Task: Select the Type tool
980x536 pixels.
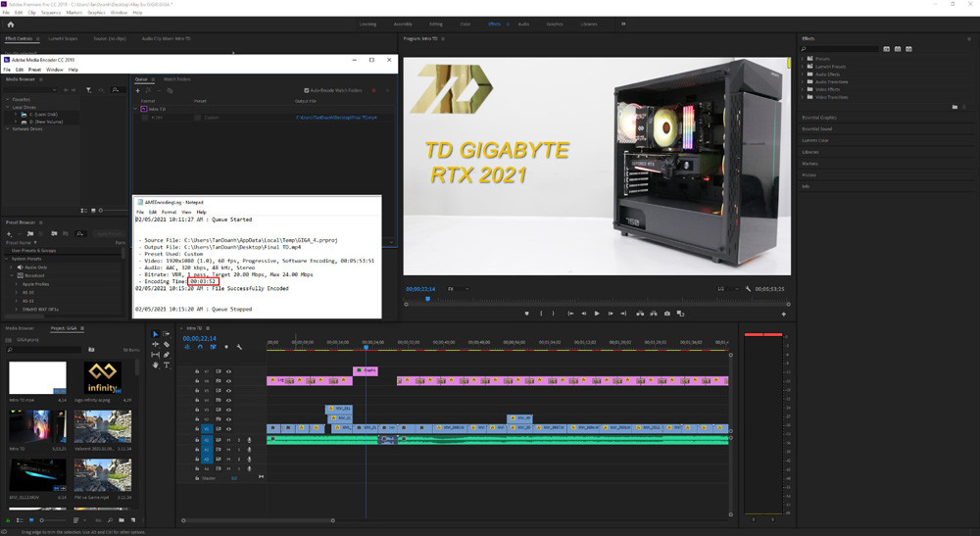Action: coord(167,365)
